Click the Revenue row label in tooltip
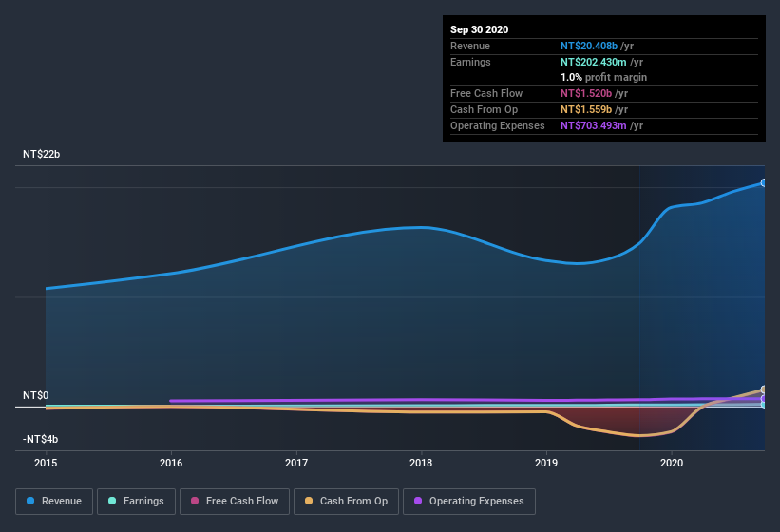This screenshot has width=780, height=532. pyautogui.click(x=470, y=46)
